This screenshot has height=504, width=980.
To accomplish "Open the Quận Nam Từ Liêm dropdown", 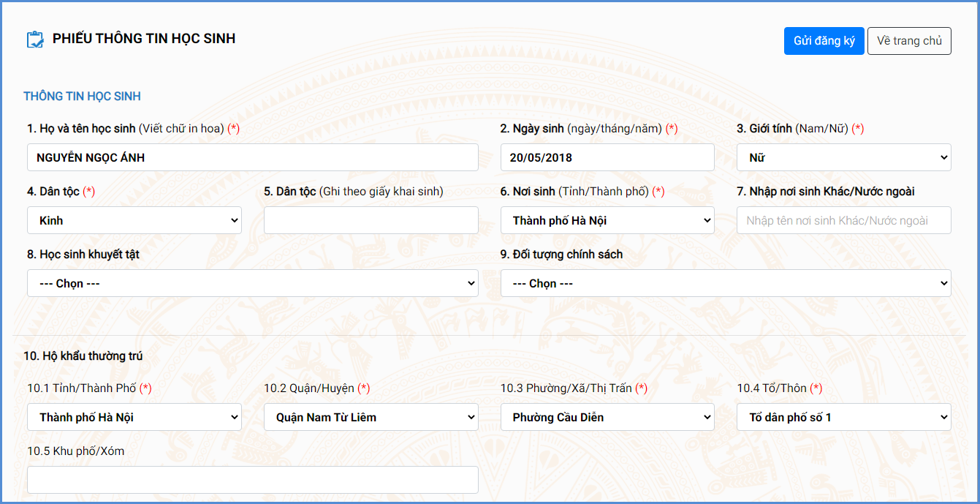I will pyautogui.click(x=371, y=417).
